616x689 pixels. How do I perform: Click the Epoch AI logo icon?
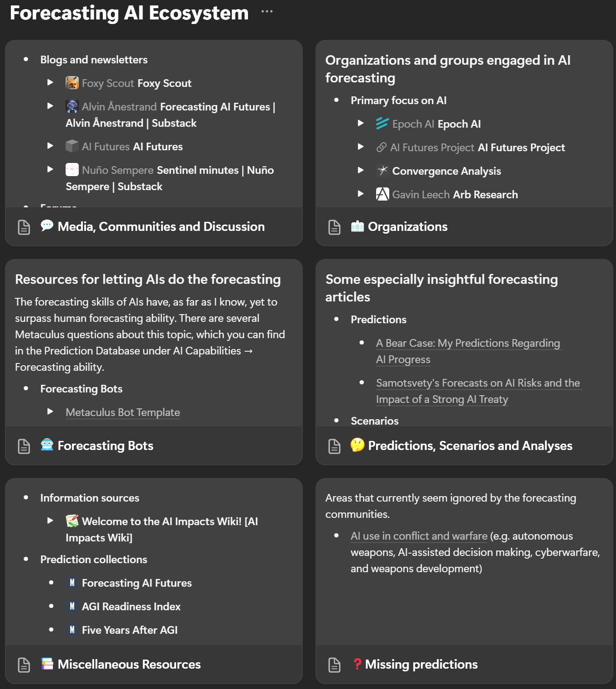click(382, 124)
